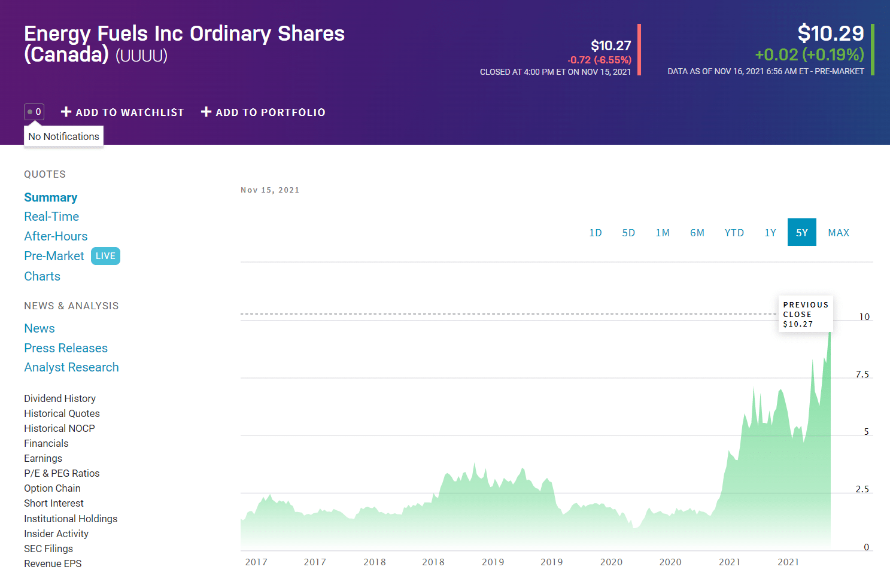890x588 pixels.
Task: Click the 2.5 y-axis label
Action: [x=862, y=489]
